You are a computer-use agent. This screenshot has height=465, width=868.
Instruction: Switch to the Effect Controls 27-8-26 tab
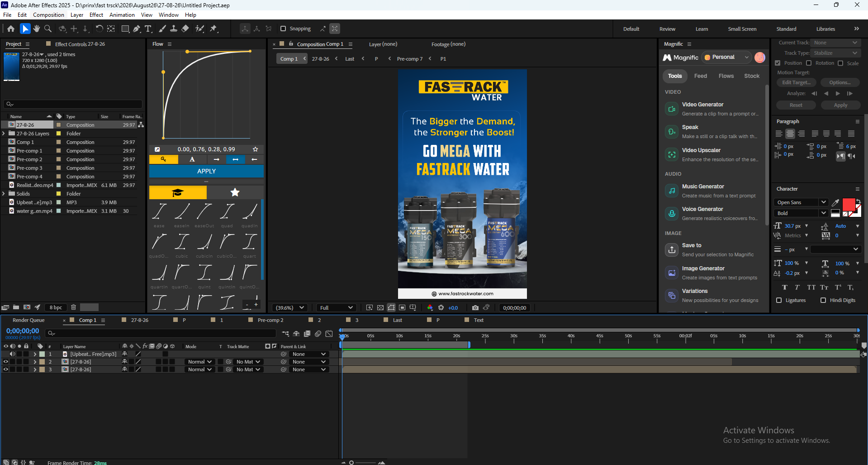pyautogui.click(x=80, y=44)
